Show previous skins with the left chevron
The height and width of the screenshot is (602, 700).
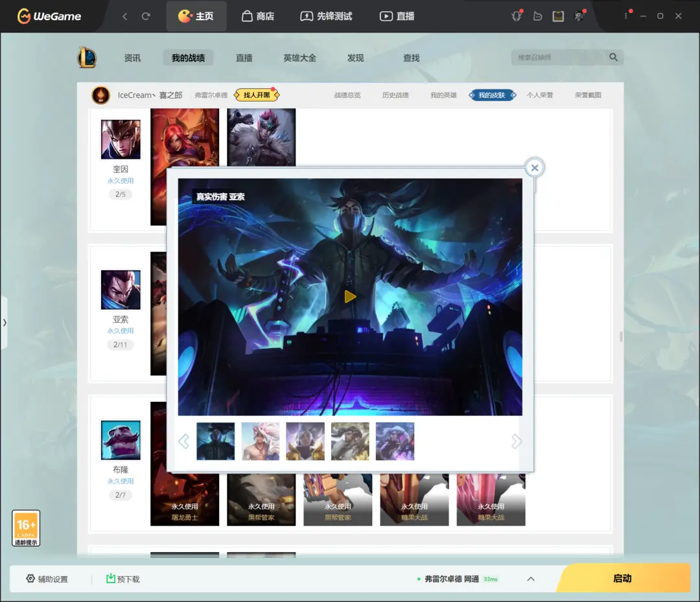click(183, 441)
